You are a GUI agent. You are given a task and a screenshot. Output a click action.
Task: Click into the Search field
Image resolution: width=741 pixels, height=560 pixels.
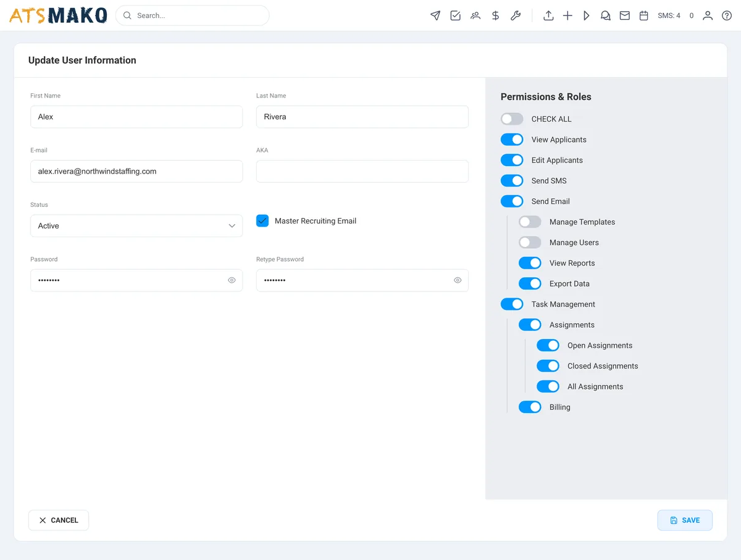(x=192, y=15)
